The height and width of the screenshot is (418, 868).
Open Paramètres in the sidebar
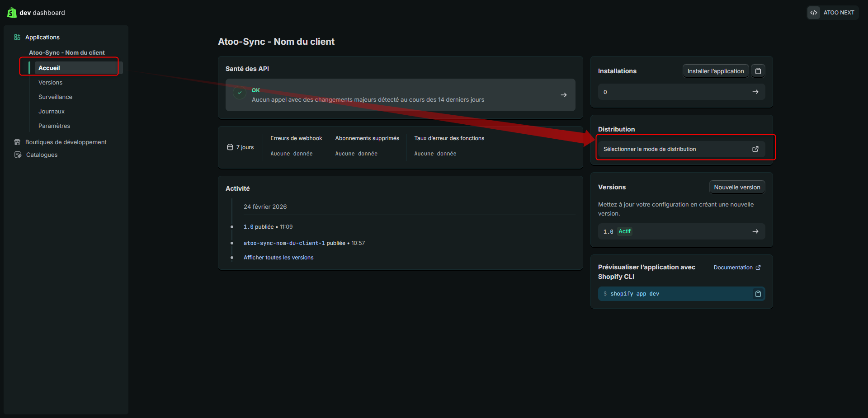click(x=54, y=126)
